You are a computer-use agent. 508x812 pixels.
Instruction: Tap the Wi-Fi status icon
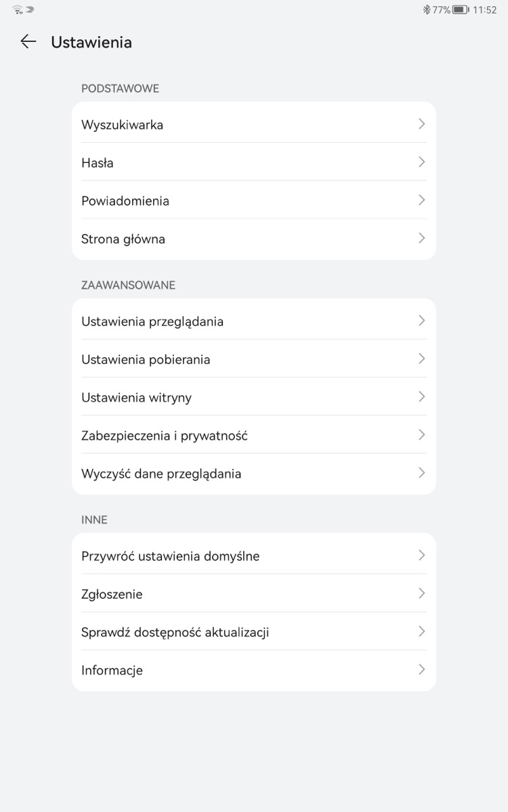click(18, 10)
